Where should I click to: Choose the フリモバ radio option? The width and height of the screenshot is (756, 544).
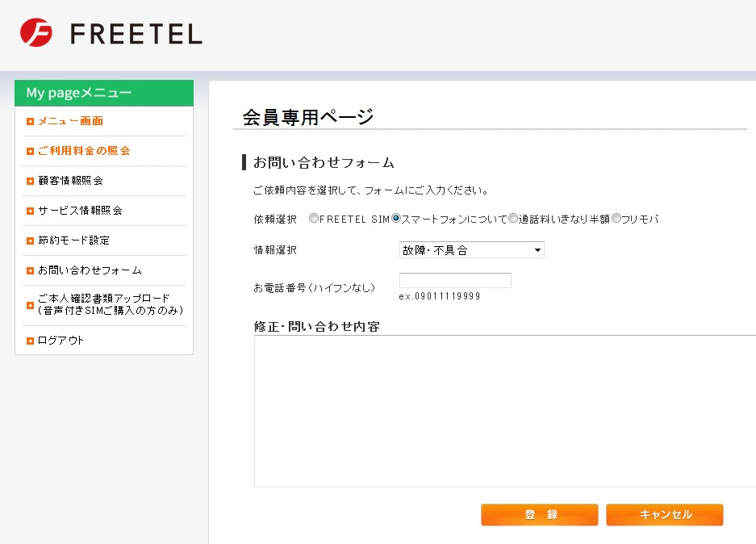(616, 219)
